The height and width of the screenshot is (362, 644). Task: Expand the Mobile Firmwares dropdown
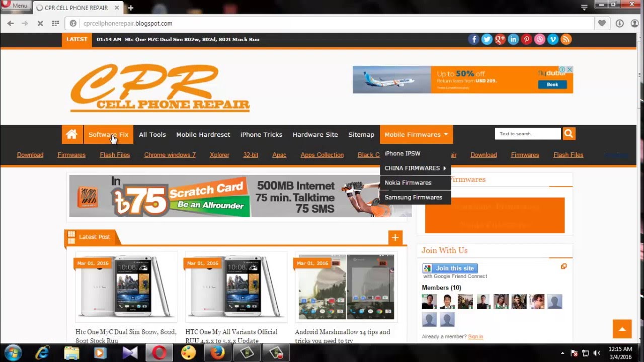(x=417, y=134)
